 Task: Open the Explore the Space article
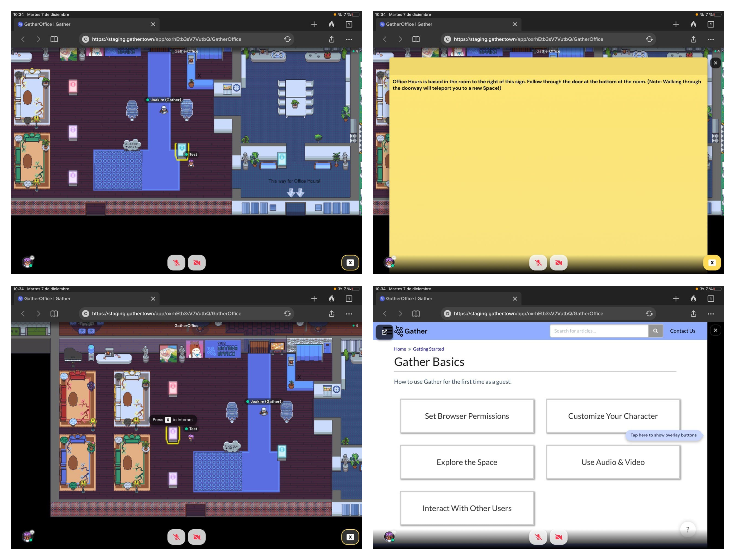click(x=467, y=462)
